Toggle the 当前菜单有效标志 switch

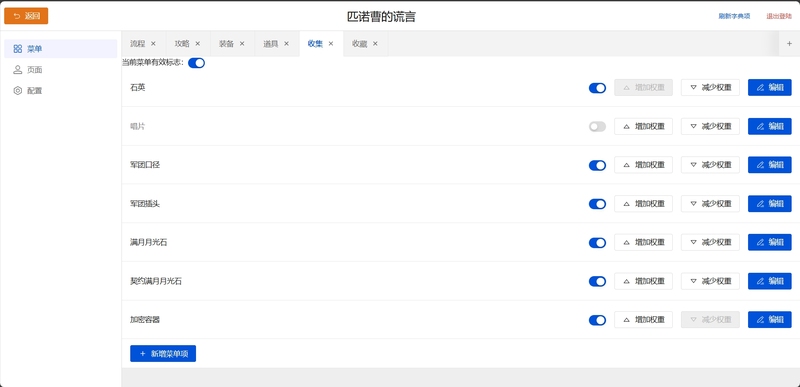[196, 63]
